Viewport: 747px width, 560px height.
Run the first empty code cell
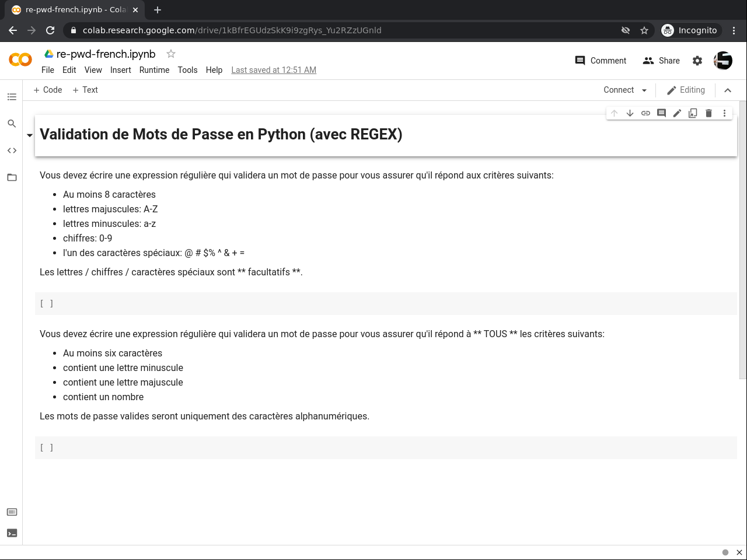point(47,303)
